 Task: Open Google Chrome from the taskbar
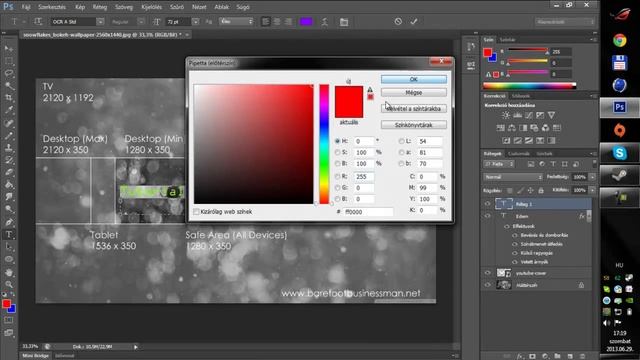point(620,40)
